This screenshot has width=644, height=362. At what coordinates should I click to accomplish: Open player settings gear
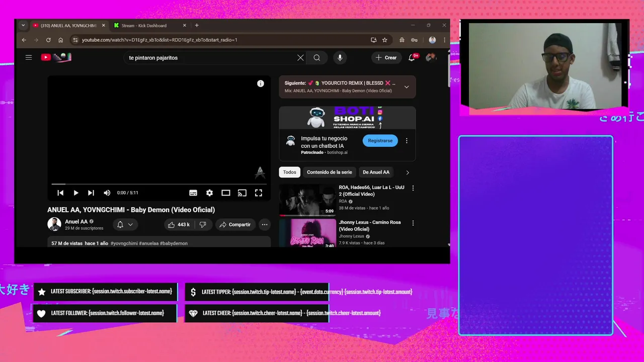209,193
